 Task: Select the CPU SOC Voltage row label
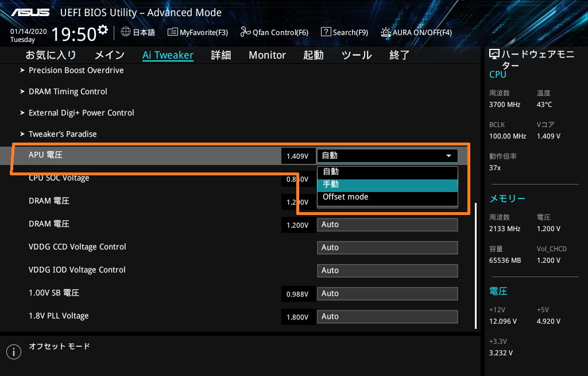(x=59, y=178)
